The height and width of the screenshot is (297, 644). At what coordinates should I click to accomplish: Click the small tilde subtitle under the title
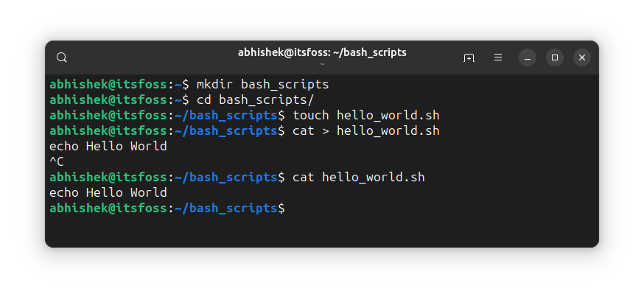322,64
